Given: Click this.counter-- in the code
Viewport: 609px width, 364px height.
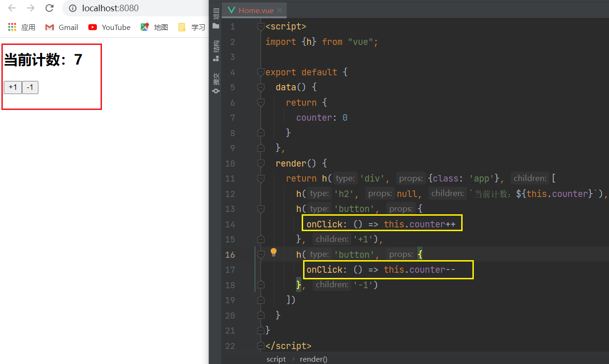Looking at the screenshot, I should 420,269.
